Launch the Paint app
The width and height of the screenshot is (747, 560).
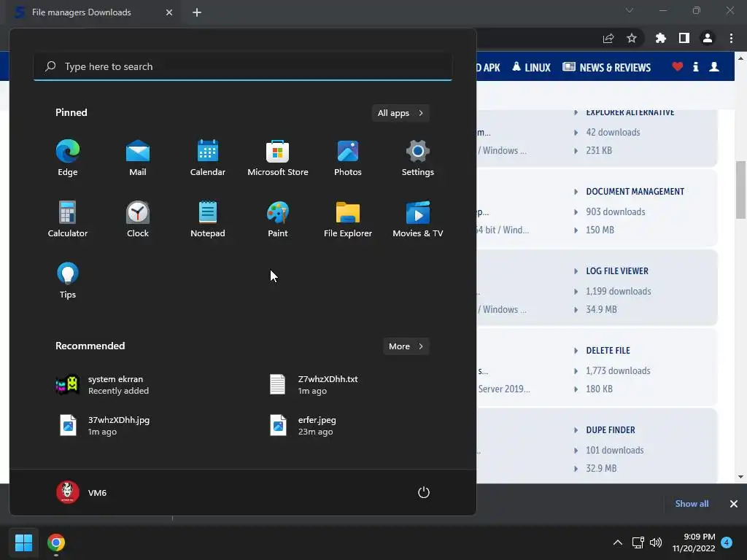(x=278, y=219)
